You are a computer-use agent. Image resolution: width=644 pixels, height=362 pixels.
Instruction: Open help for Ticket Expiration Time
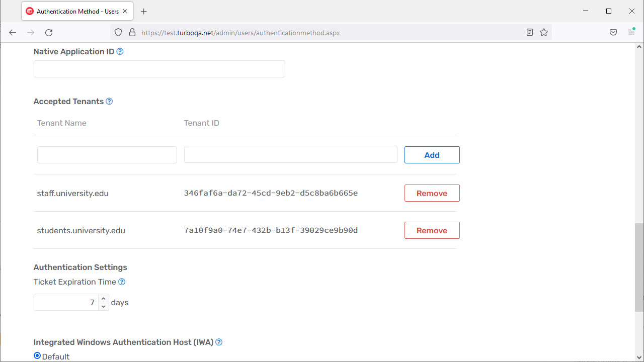(x=122, y=282)
